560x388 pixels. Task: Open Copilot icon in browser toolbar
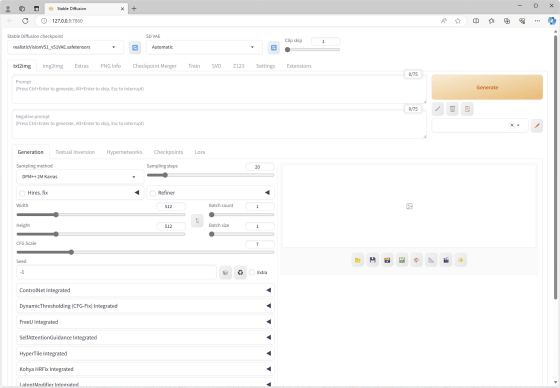coord(552,21)
